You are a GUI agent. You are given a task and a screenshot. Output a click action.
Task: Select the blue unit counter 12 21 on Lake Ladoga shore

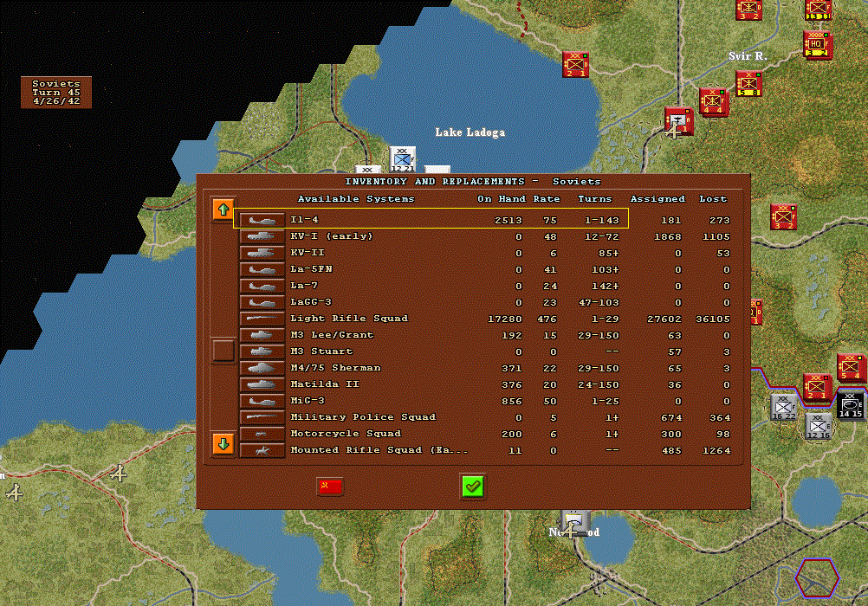tap(403, 160)
